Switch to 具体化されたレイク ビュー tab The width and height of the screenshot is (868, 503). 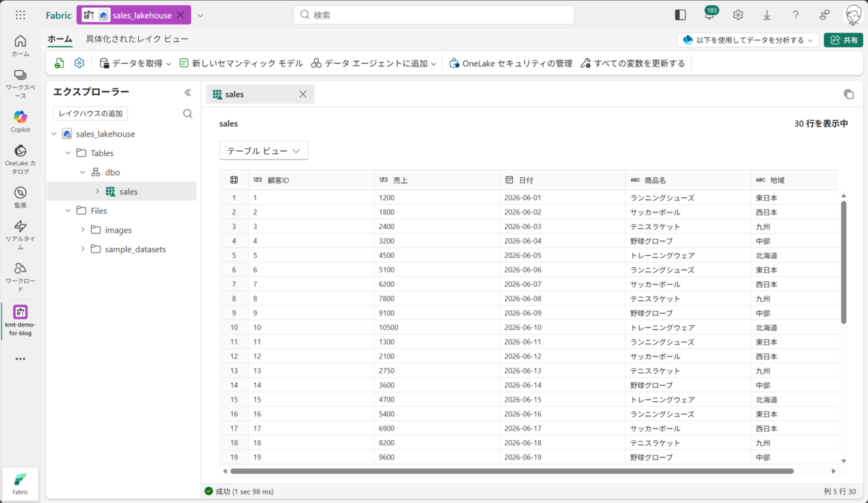137,39
